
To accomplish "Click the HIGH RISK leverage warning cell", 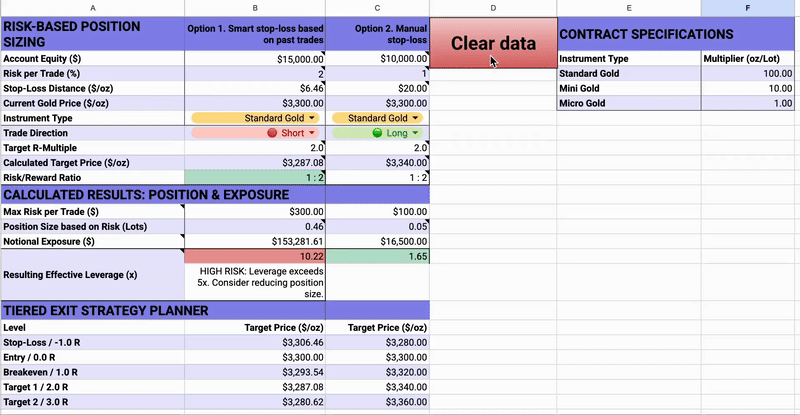I will pyautogui.click(x=255, y=282).
